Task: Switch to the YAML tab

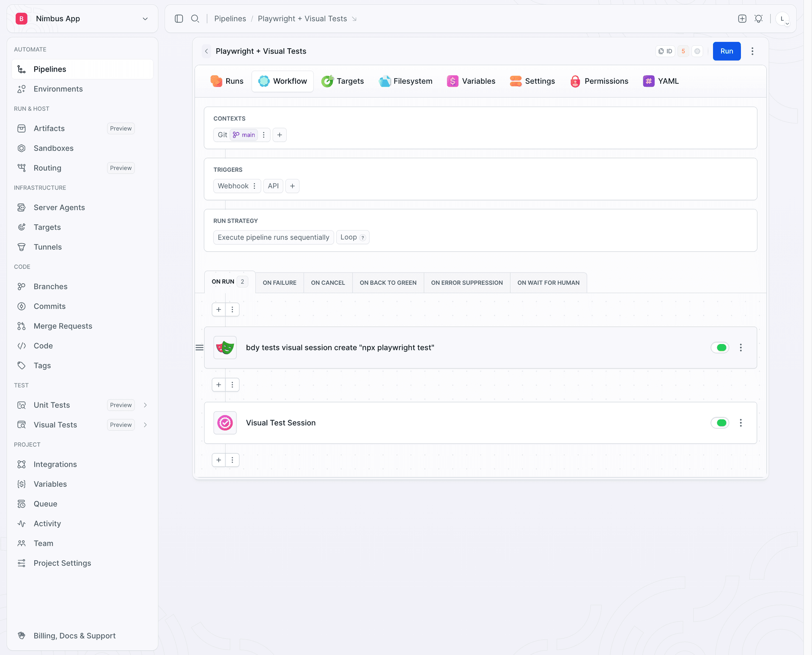Action: pos(661,81)
